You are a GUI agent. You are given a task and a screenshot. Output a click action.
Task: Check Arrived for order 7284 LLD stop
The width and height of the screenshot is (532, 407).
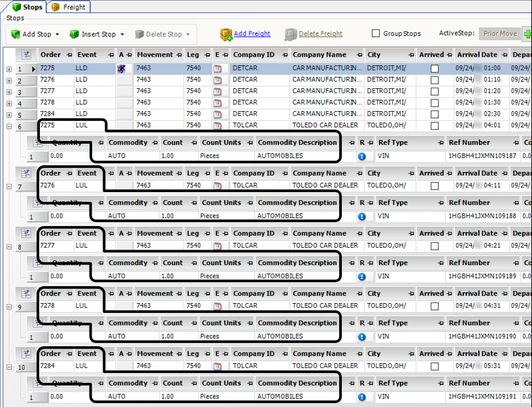tap(434, 114)
